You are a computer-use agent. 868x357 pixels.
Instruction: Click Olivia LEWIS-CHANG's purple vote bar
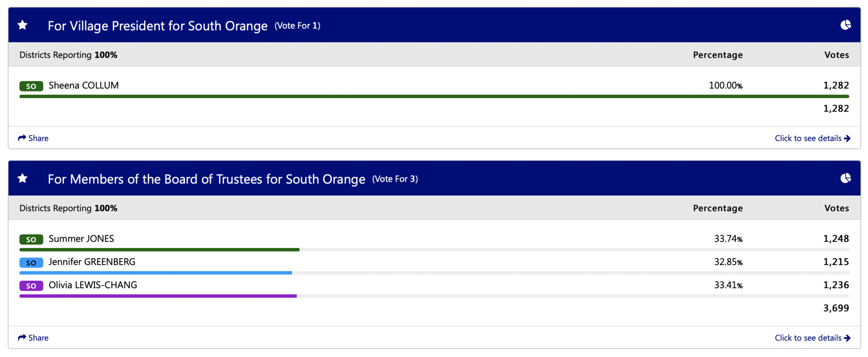158,296
